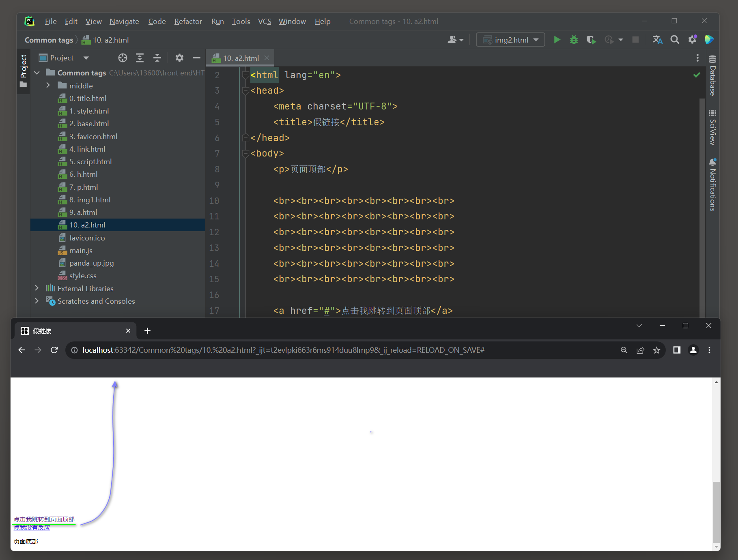This screenshot has width=738, height=560.
Task: Open browser zoom magnifier icon
Action: 624,350
